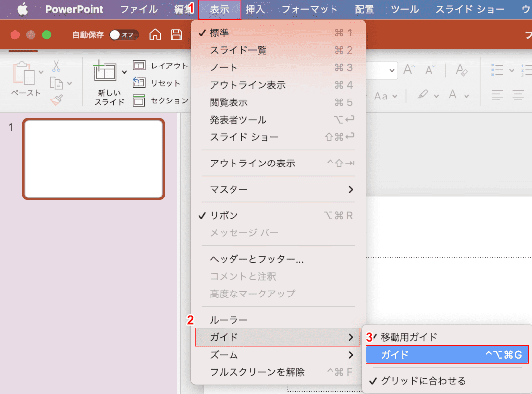Click the Home icon in the title bar
This screenshot has width=532, height=394.
(x=155, y=34)
